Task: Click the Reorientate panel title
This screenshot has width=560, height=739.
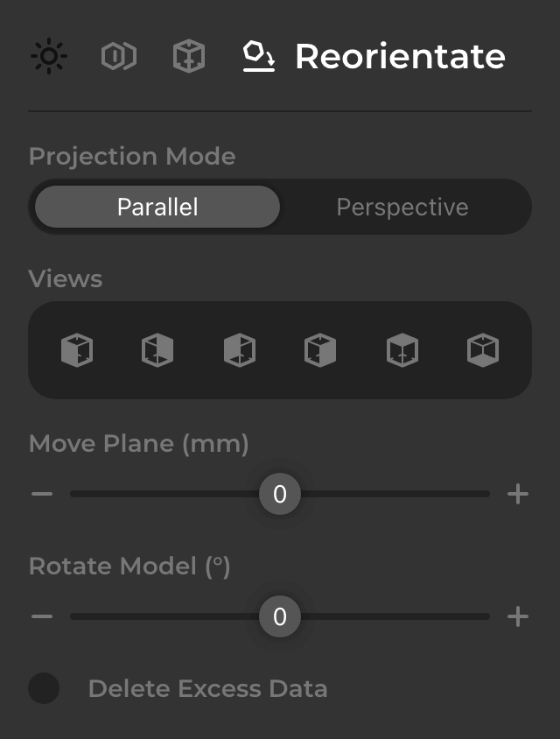Action: (400, 55)
